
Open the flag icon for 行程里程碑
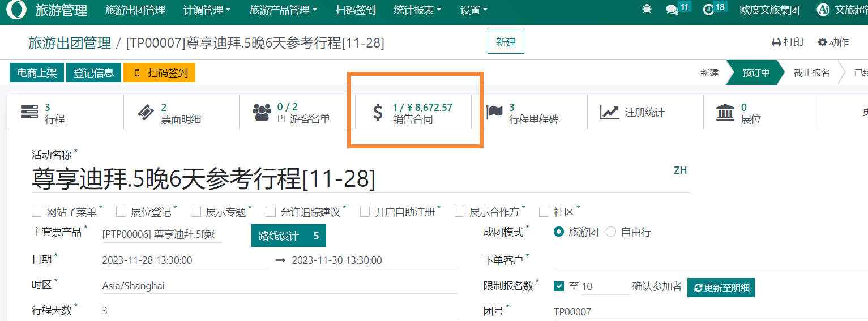(x=494, y=113)
